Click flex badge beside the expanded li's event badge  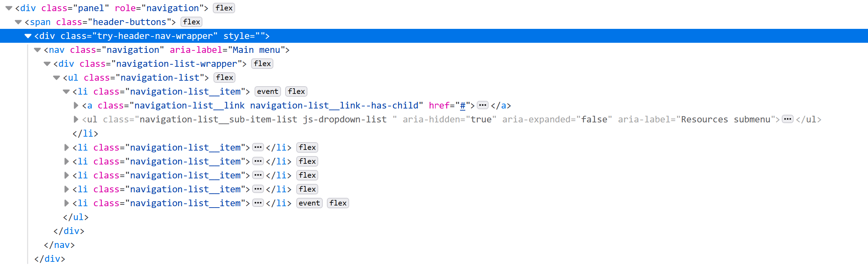tap(296, 91)
